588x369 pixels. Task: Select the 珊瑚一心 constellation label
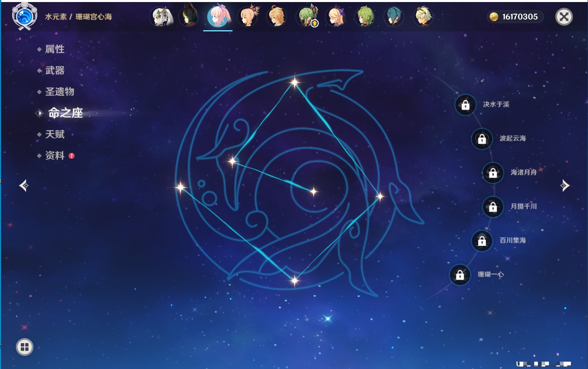(491, 274)
